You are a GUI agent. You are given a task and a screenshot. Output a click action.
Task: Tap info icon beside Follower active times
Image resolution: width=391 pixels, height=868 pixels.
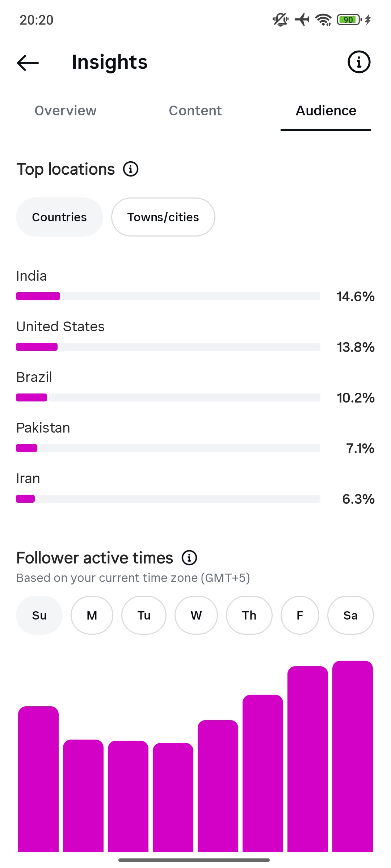(x=189, y=558)
